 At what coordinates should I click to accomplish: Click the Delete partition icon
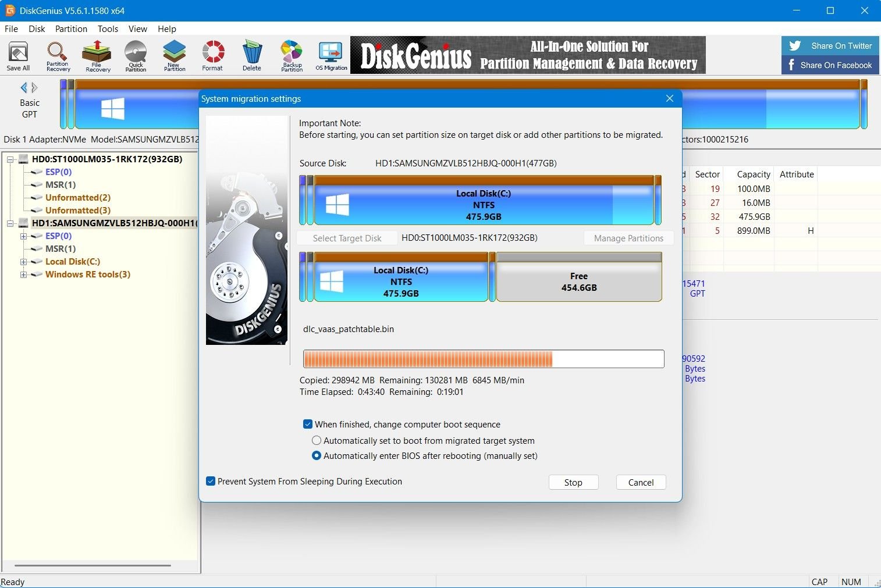(x=251, y=56)
